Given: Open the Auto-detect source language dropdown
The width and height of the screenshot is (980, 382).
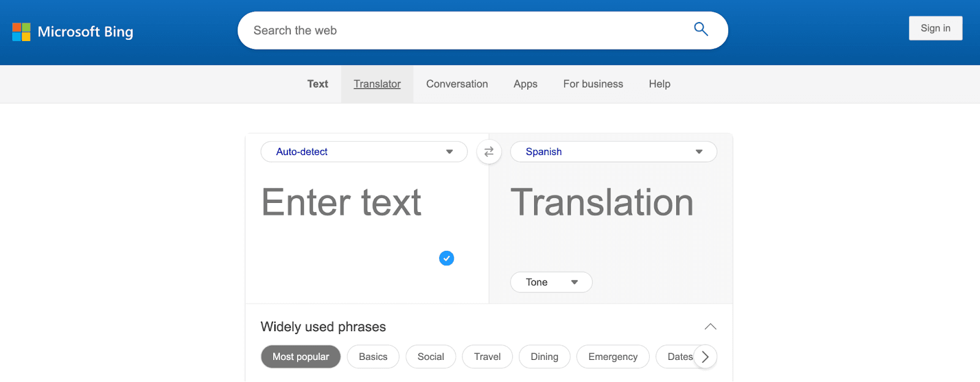Looking at the screenshot, I should click(x=364, y=152).
